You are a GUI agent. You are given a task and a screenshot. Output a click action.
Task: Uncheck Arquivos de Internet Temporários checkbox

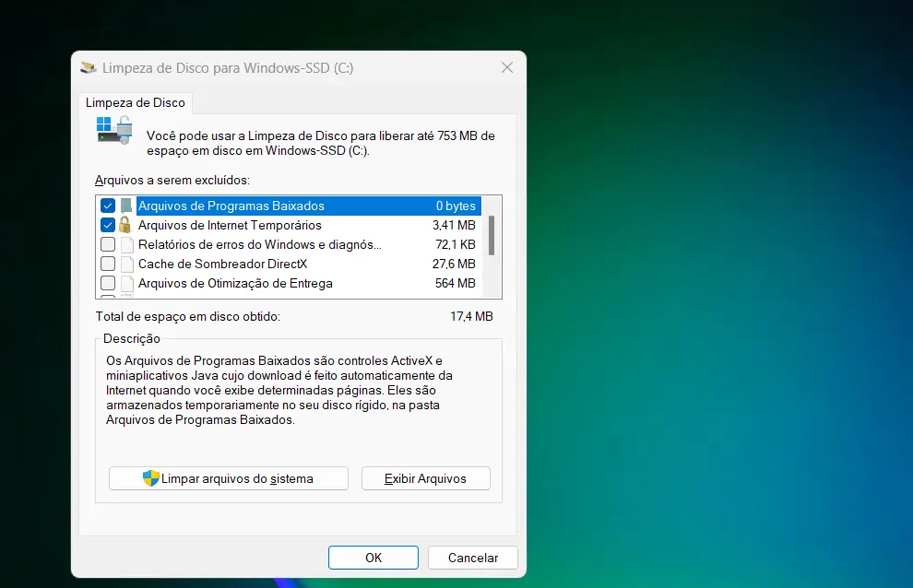tap(108, 225)
